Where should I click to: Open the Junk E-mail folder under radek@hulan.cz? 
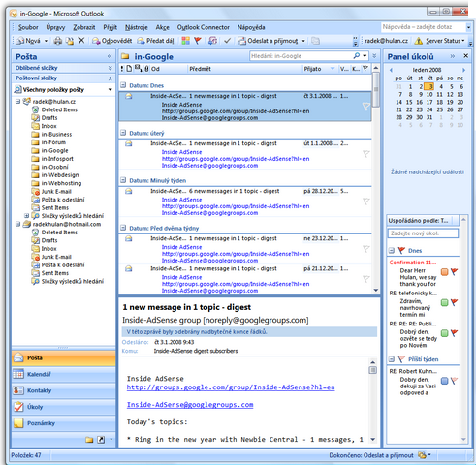(x=56, y=192)
